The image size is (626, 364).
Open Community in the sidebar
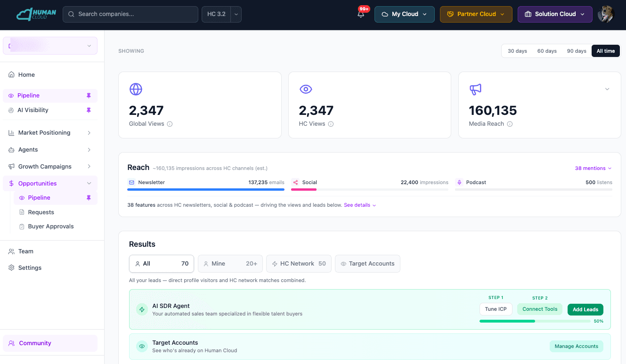(50, 343)
